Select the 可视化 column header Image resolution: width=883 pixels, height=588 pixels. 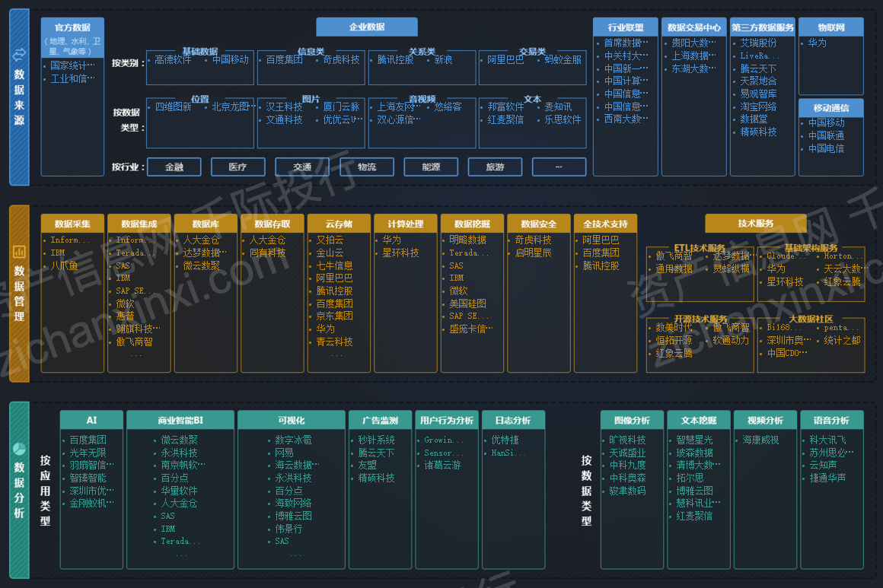pos(291,421)
